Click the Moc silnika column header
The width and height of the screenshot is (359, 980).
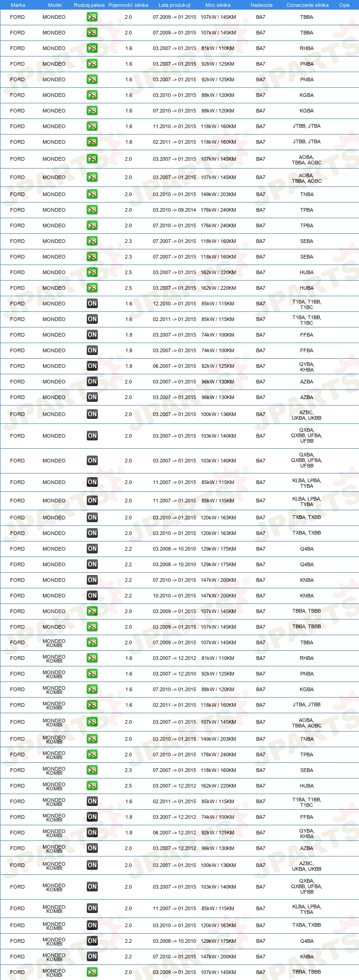click(x=218, y=5)
